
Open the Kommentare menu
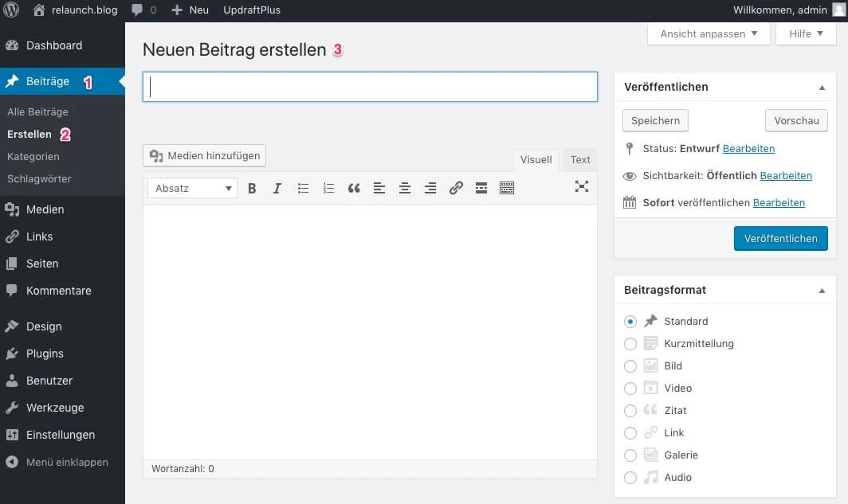(62, 291)
